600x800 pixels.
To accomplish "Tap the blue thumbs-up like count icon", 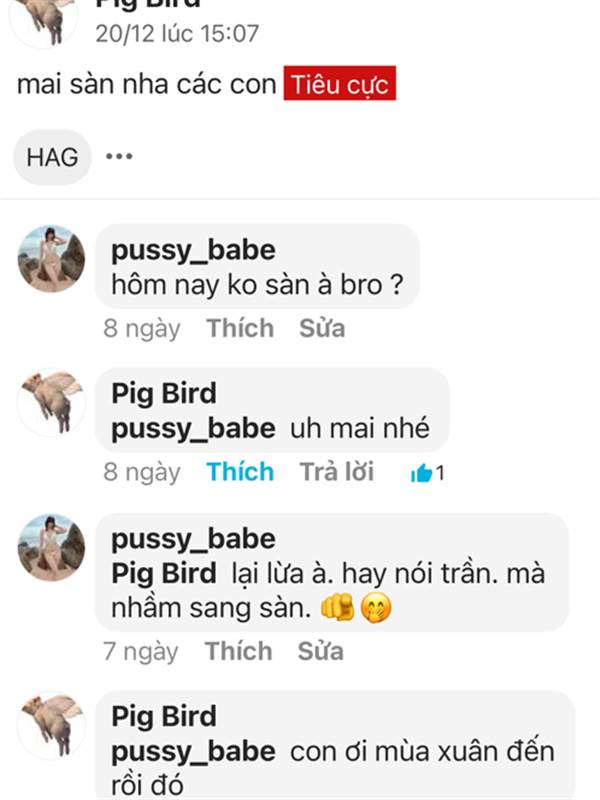I will tap(421, 472).
